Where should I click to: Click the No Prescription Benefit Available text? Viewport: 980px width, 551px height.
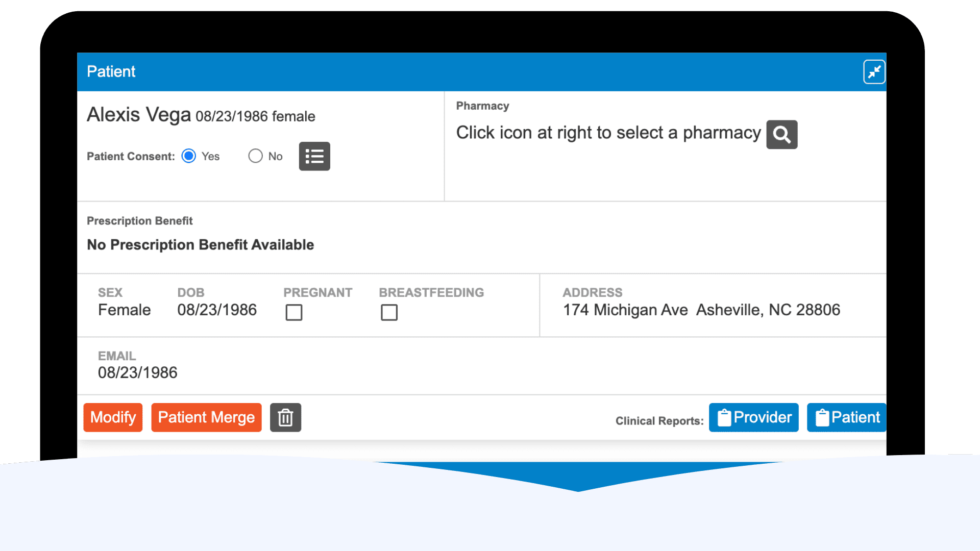coord(200,245)
